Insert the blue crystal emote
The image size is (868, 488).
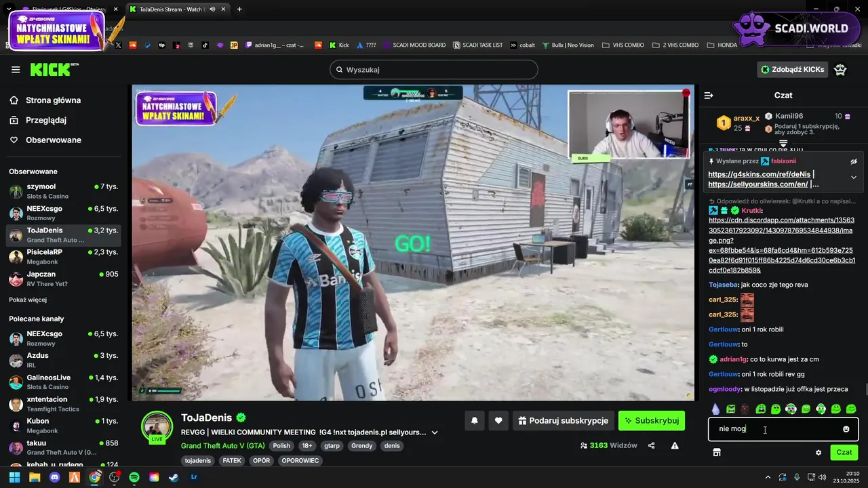point(716,409)
